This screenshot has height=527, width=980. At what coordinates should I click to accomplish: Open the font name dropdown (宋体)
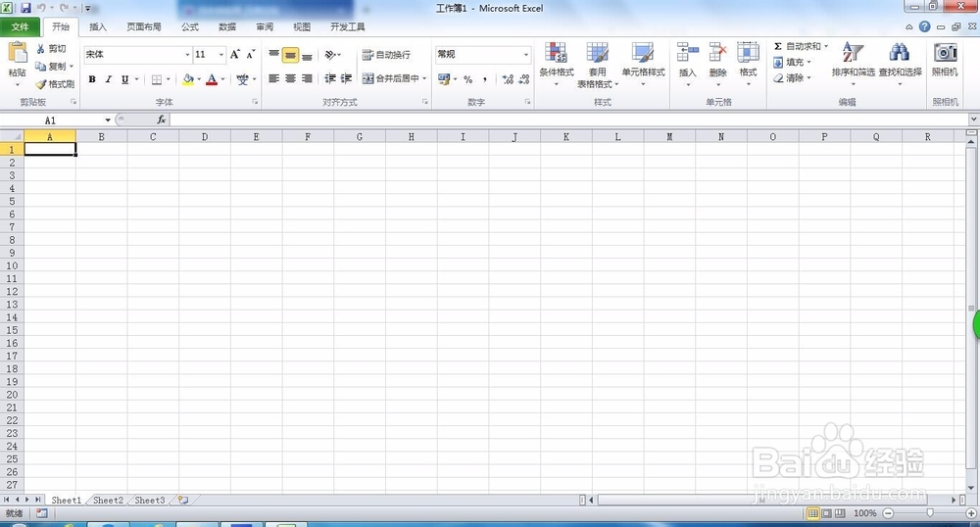tap(187, 55)
